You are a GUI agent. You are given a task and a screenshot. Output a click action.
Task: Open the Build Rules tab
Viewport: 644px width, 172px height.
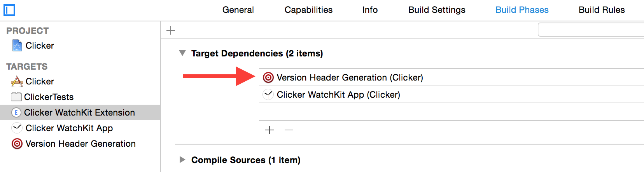coord(602,10)
